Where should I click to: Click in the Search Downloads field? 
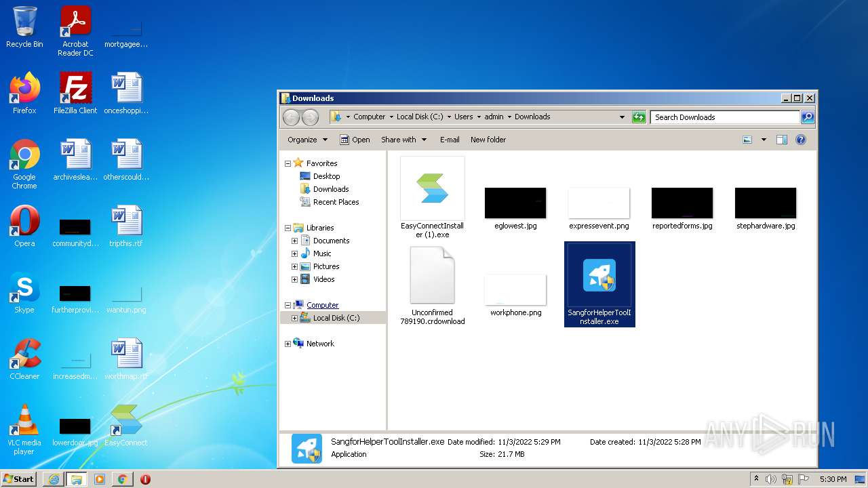(725, 117)
